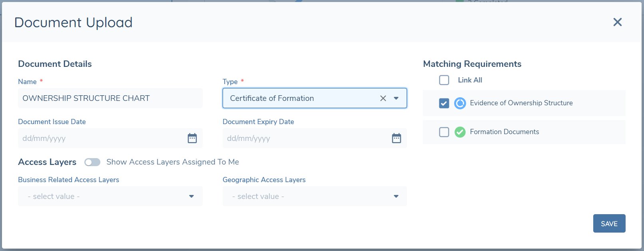Open Geographic Access Layers dropdown
Screen dimensions: 644x251
[x=315, y=196]
